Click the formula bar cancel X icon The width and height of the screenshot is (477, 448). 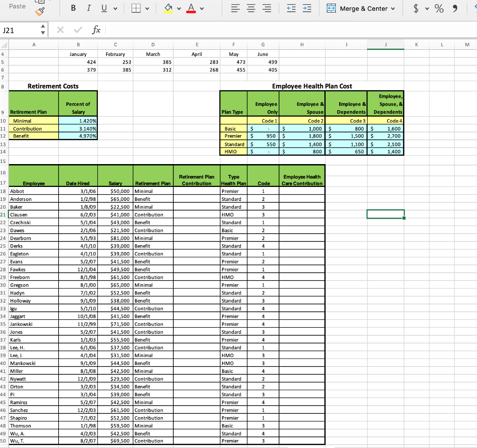[x=60, y=29]
